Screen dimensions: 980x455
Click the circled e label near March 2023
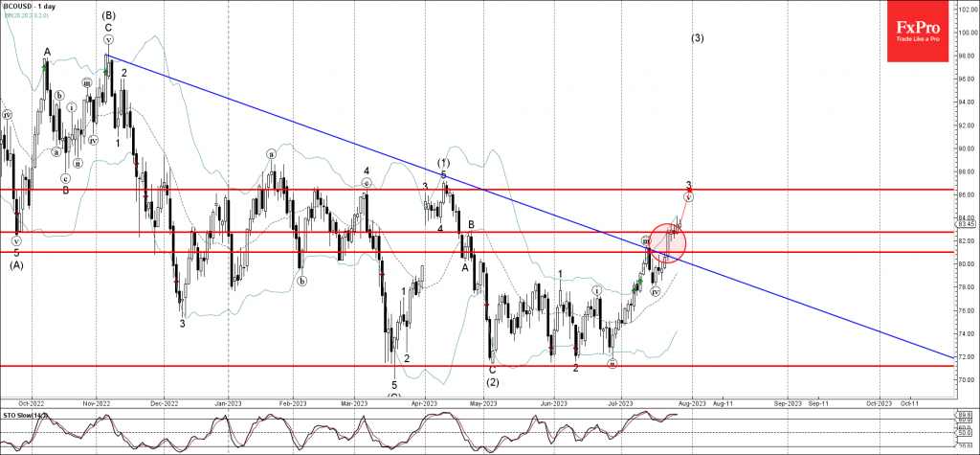tap(366, 183)
